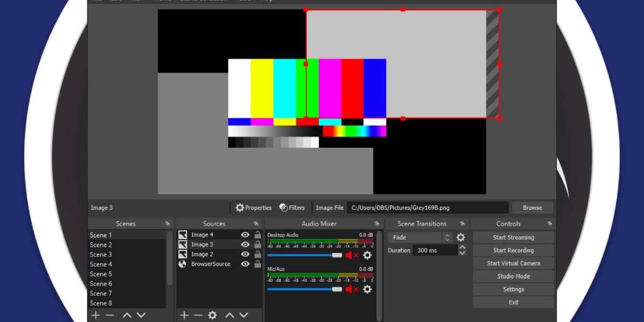Hide Image 2 source with eye icon
Image resolution: width=644 pixels, height=322 pixels.
click(245, 254)
